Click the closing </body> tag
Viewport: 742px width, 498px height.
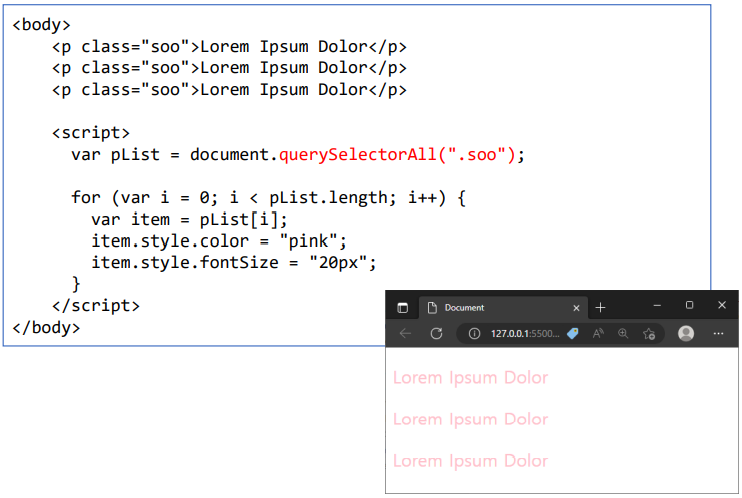tap(46, 328)
